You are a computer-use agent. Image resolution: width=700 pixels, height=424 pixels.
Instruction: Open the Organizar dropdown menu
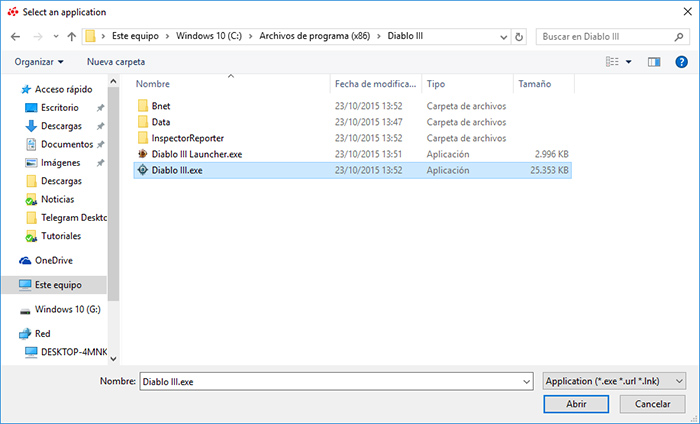[40, 62]
